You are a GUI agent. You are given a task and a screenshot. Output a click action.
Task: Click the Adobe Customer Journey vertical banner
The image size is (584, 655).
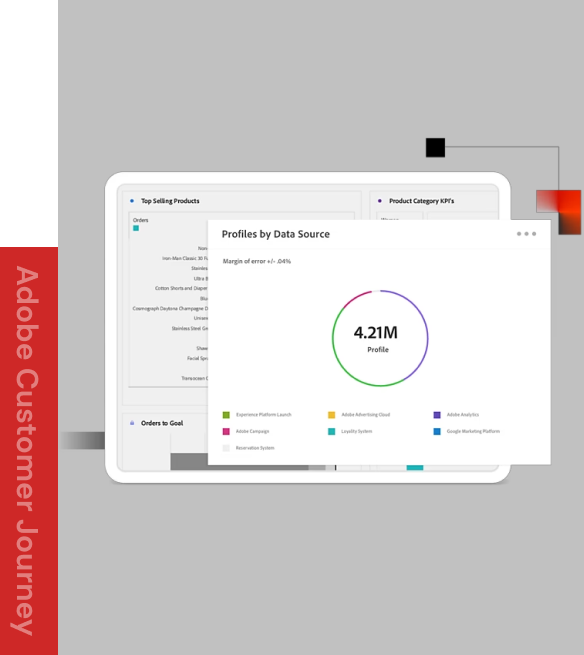coord(28,451)
